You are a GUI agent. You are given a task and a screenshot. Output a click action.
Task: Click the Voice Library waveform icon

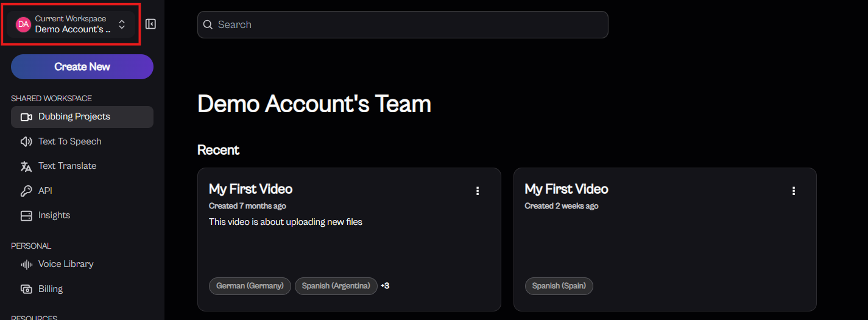(x=26, y=265)
